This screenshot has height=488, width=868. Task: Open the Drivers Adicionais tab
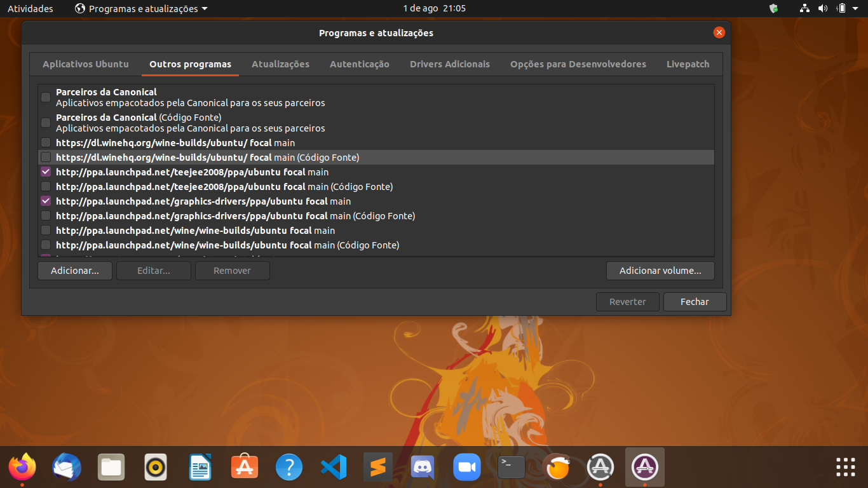[x=450, y=64]
